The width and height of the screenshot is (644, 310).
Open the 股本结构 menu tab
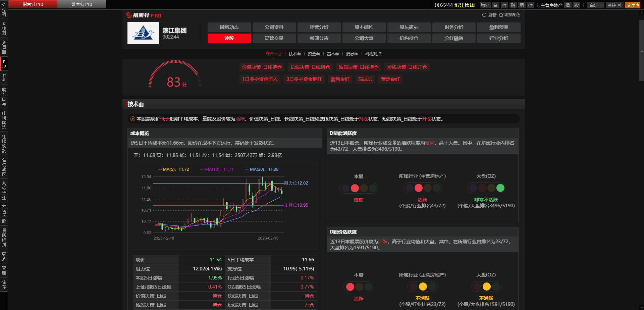click(364, 27)
